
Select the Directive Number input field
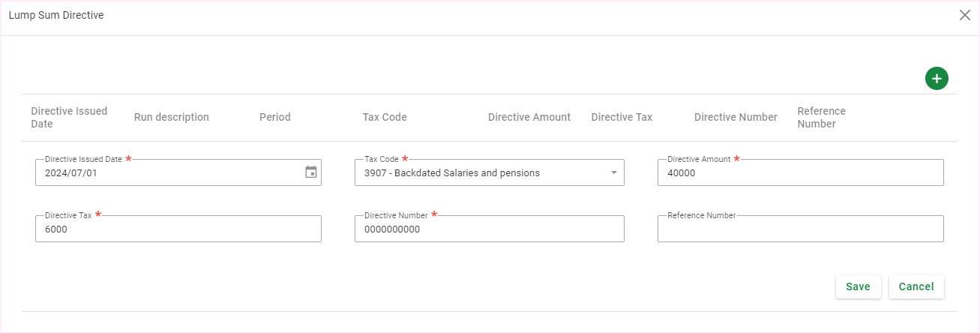point(489,229)
